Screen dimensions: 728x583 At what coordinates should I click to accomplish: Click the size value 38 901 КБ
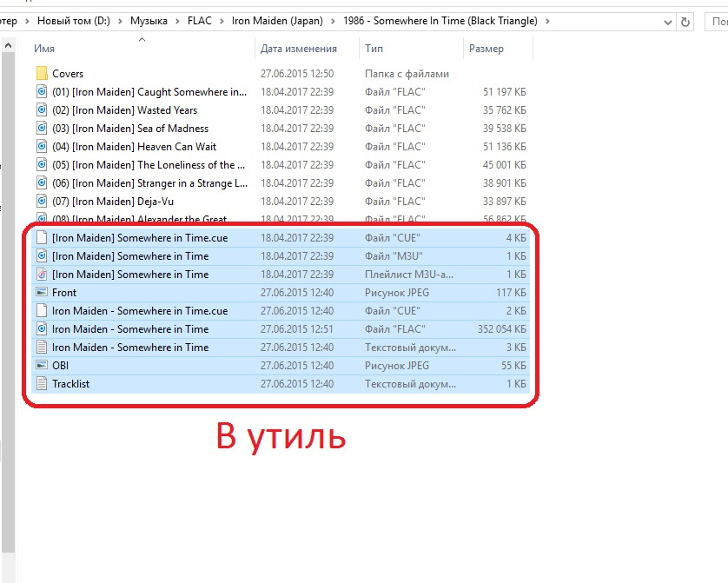click(x=504, y=182)
